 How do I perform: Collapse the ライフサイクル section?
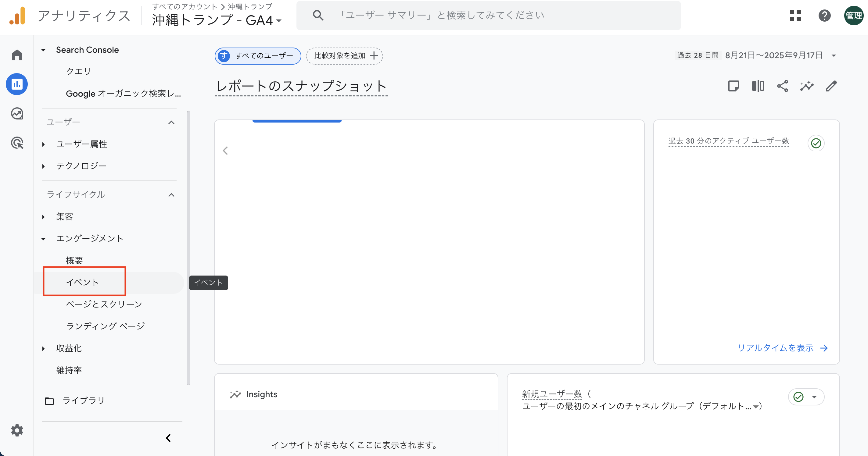171,195
